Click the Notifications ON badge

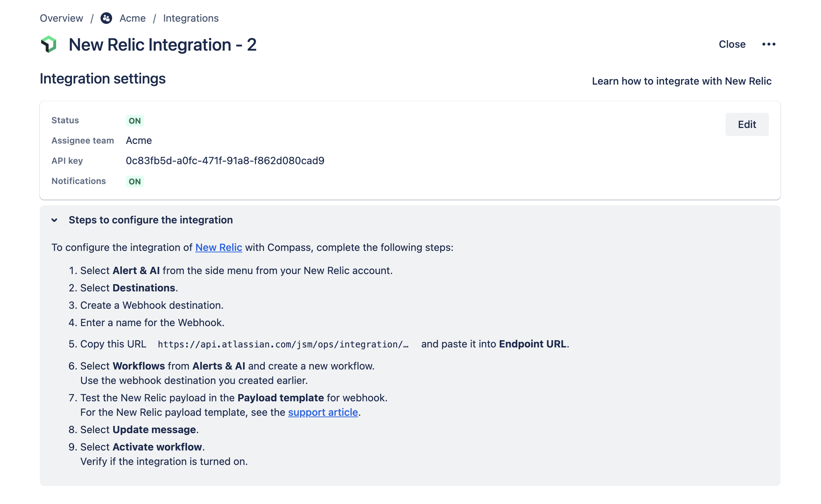point(135,181)
